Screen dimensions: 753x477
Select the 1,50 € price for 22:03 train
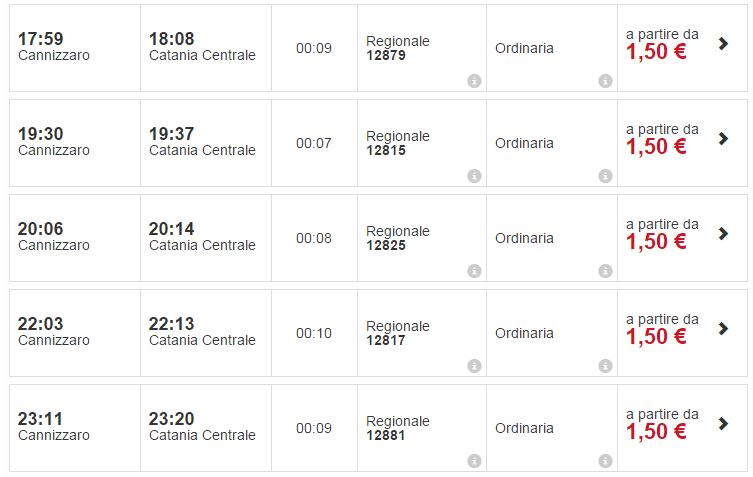656,337
